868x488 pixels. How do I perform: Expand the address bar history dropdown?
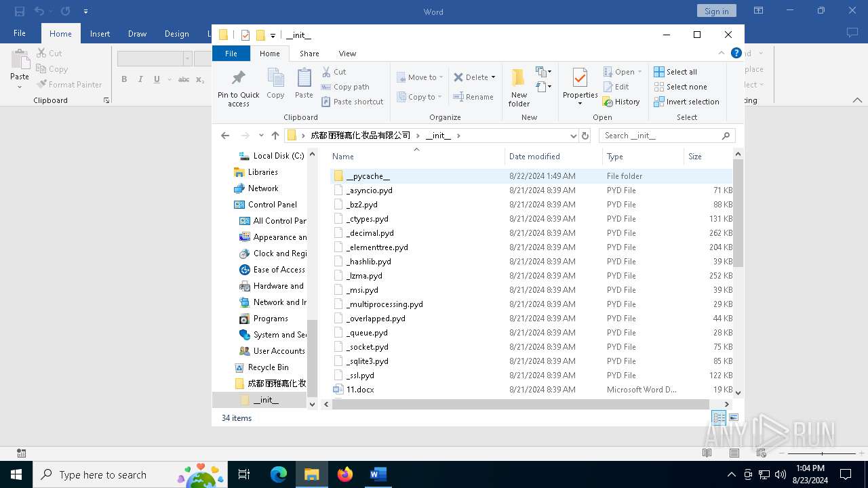[x=574, y=136]
